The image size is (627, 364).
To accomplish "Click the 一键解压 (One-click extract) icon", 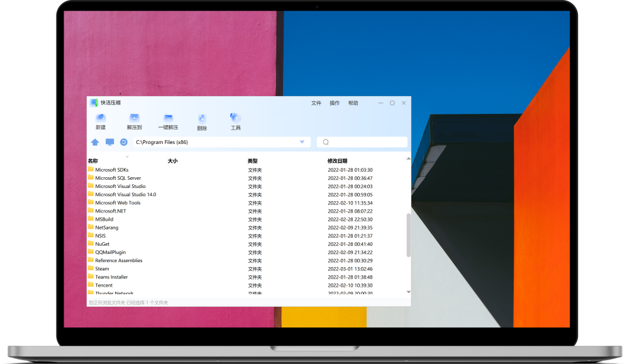I will click(168, 118).
